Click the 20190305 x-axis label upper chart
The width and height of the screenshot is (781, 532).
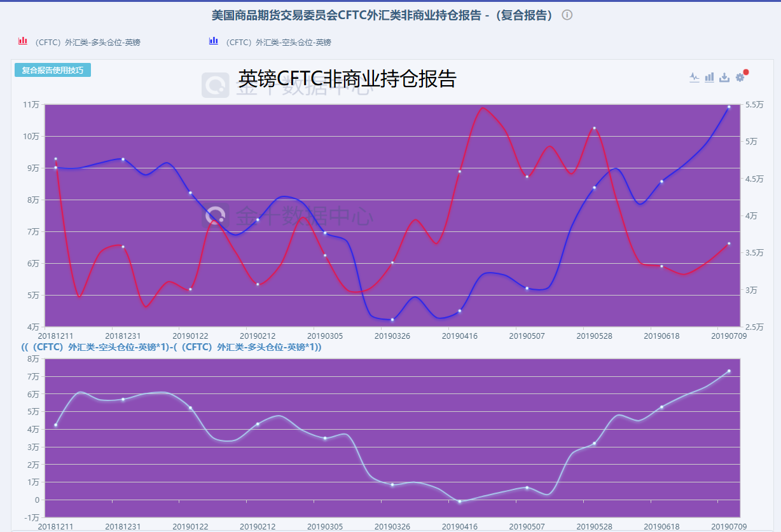[325, 336]
